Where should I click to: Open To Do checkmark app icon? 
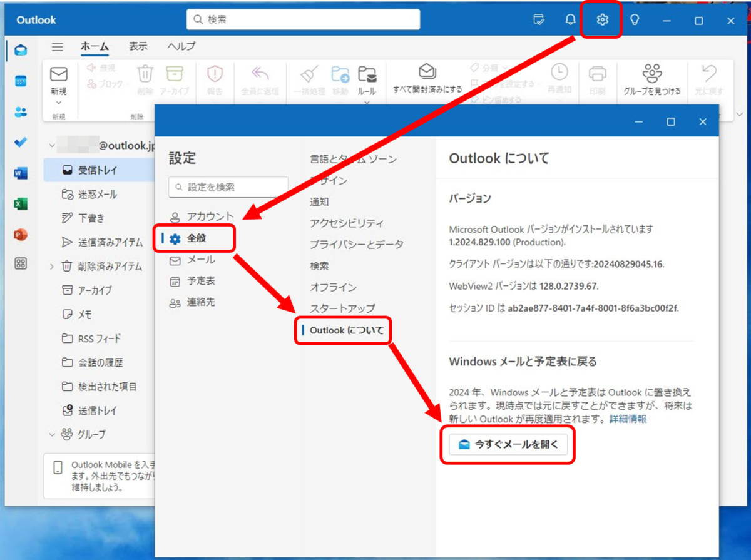[21, 143]
